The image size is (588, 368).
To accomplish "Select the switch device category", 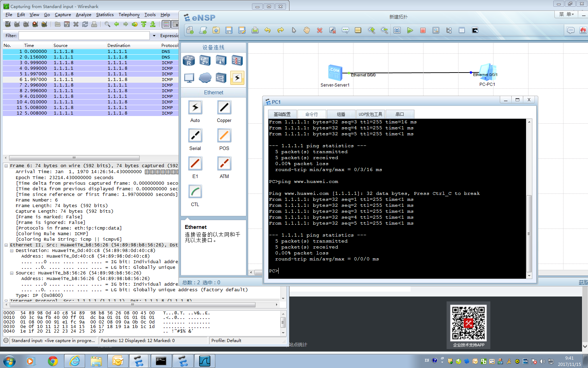I will [205, 61].
